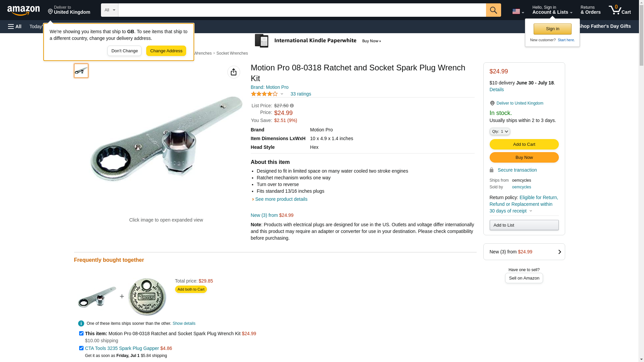Click the Add to Cart button
Viewport: 644px width, 362px height.
(x=524, y=144)
